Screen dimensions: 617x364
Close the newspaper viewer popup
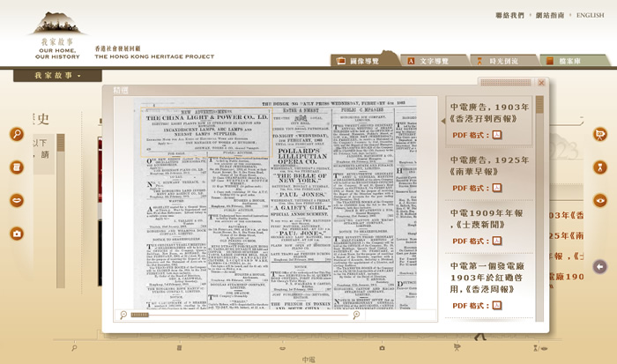(x=542, y=83)
